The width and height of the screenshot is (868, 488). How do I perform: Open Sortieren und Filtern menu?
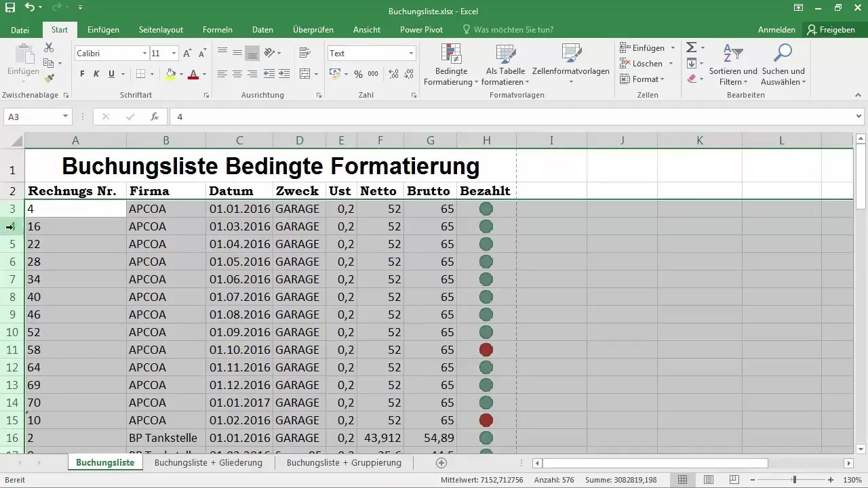[x=733, y=65]
